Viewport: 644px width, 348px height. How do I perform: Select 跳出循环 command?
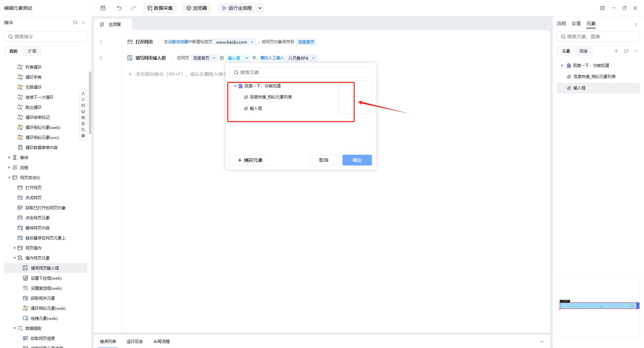click(34, 107)
